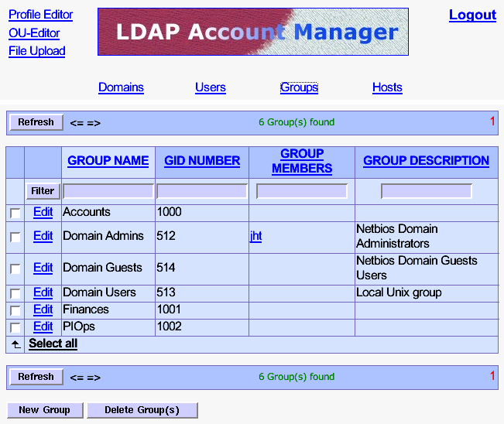The width and height of the screenshot is (504, 424).
Task: Click the LDAP Account Manager logo banner
Action: tap(252, 32)
